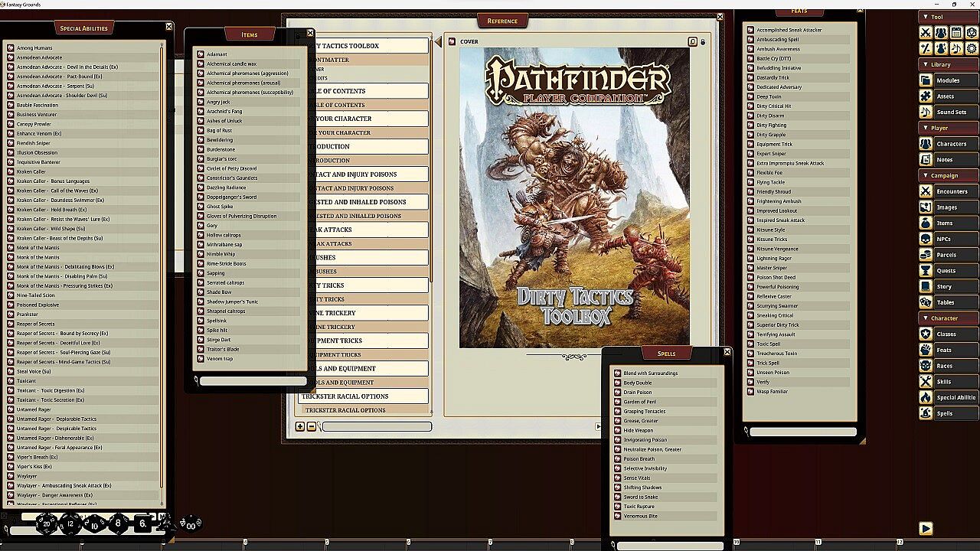Click the d20 dice icon in Tool section

coord(972,32)
